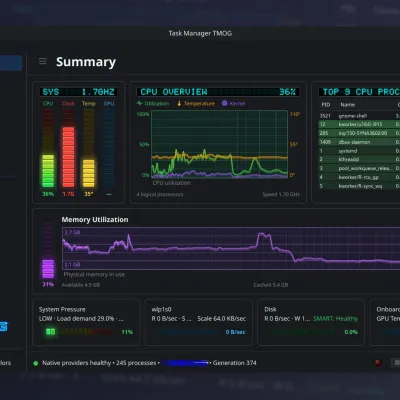400x400 pixels.
Task: Click the 36% value in CPU Overview header
Action: [287, 92]
